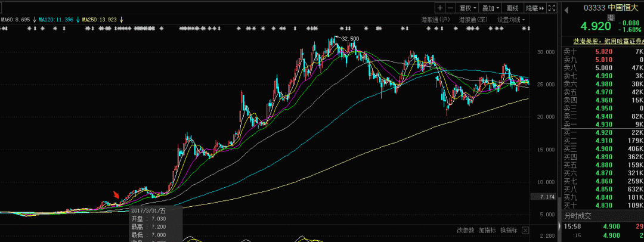Click the side panel collapse handle
Screen dimensions: 644x242
[559, 225]
